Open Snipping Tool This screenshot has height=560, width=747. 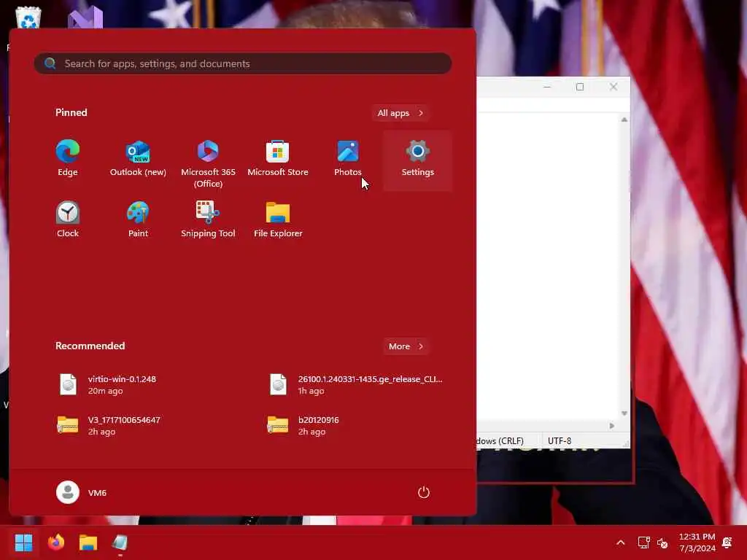[208, 219]
